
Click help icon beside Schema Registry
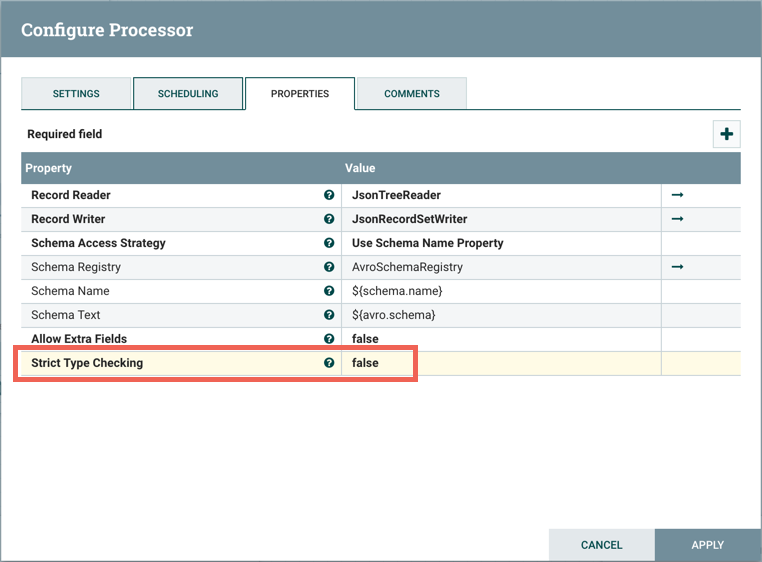click(329, 267)
